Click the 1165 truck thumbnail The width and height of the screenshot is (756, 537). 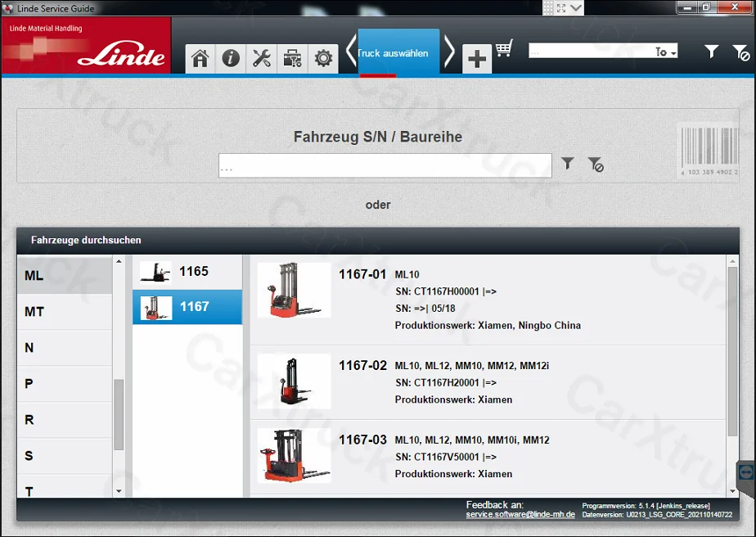pos(155,272)
